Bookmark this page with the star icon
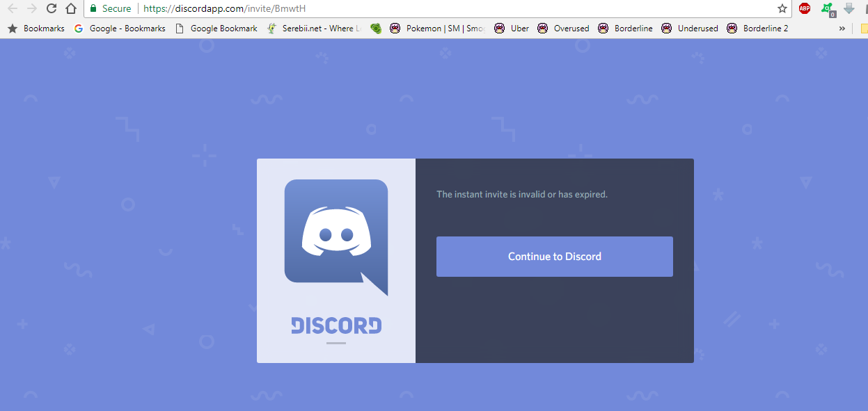The image size is (868, 411). pos(782,8)
